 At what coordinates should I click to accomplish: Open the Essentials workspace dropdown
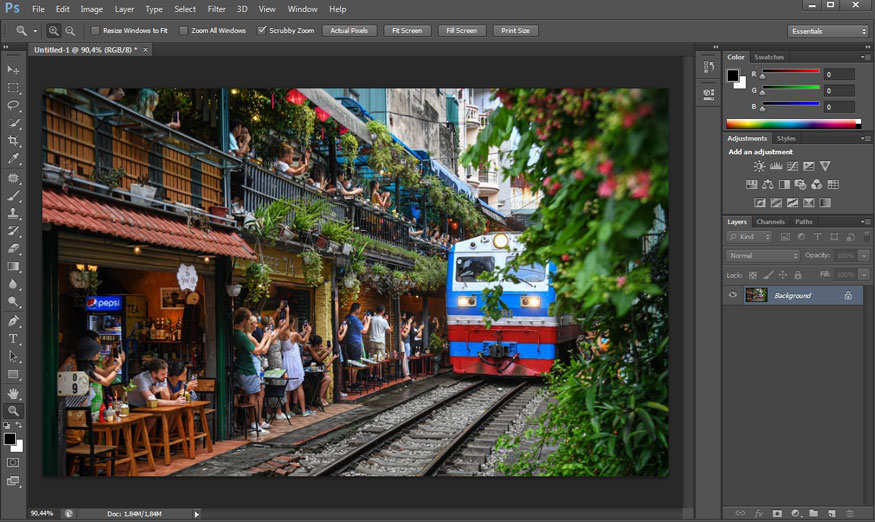827,31
